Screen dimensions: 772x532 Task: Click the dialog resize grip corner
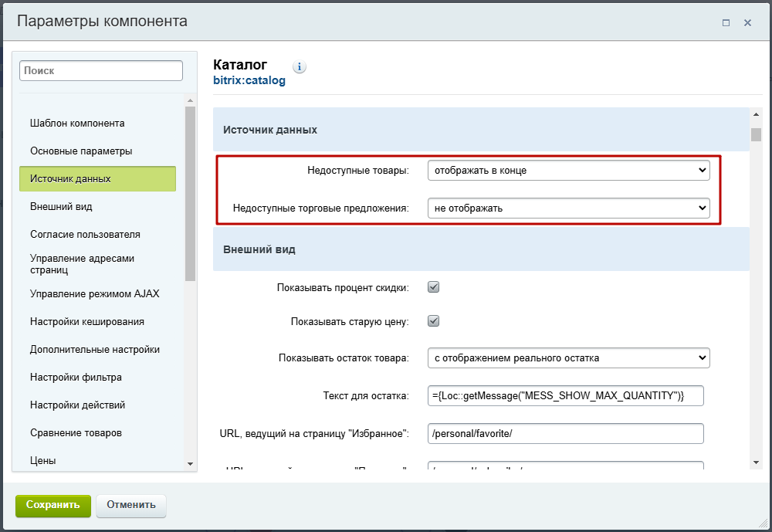764,524
